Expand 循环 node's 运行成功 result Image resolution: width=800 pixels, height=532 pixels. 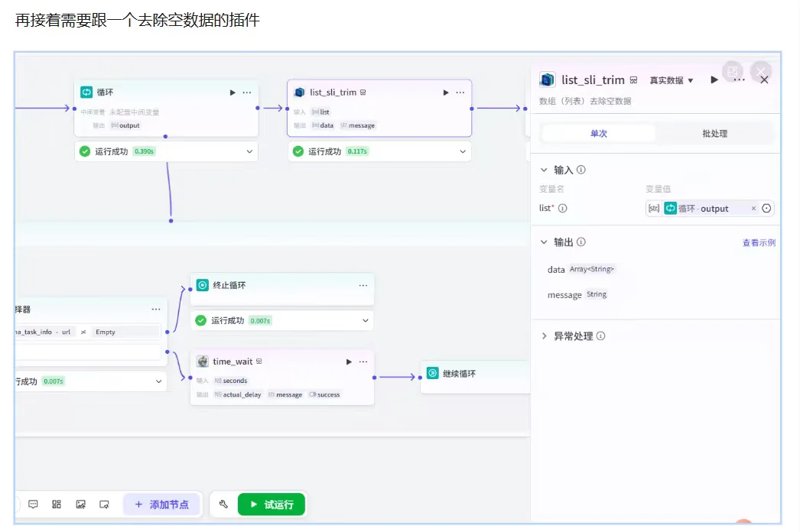249,151
